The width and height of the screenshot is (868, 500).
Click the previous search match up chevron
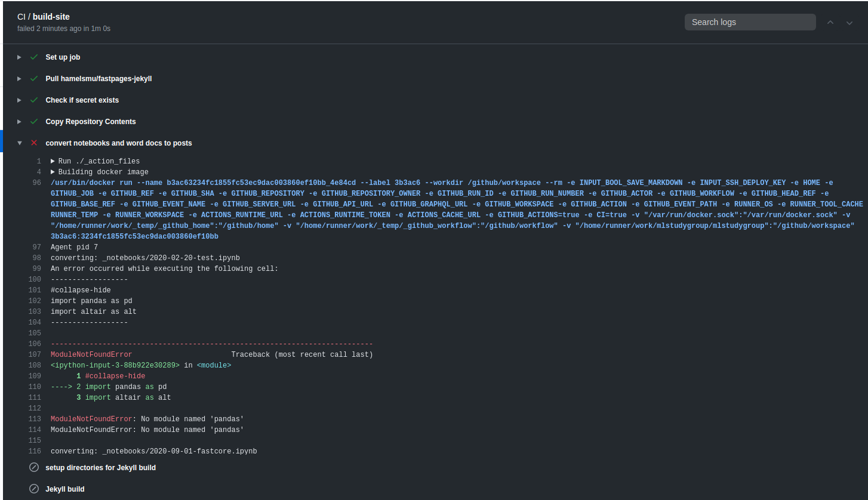[830, 21]
